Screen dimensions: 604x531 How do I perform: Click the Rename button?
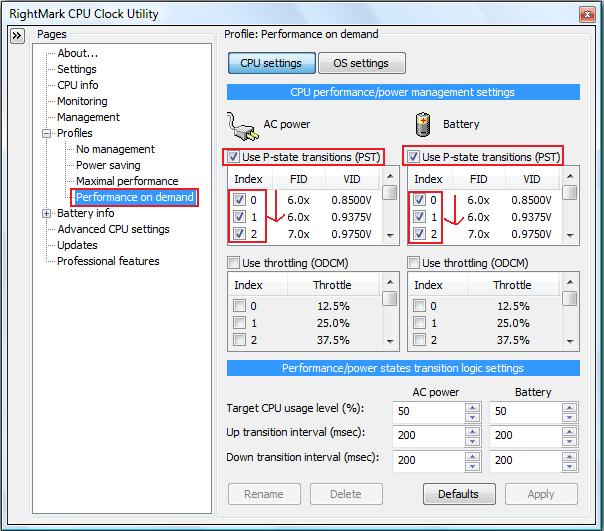click(x=264, y=494)
